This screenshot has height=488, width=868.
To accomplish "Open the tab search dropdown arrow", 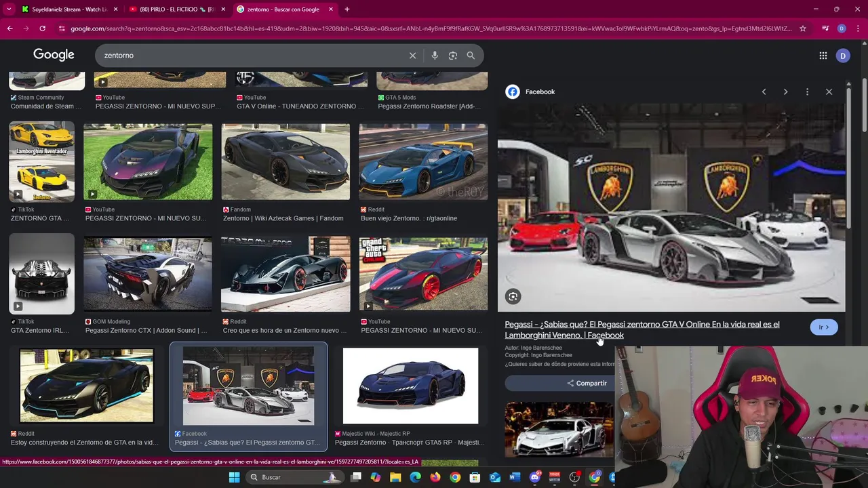I will coord(9,9).
